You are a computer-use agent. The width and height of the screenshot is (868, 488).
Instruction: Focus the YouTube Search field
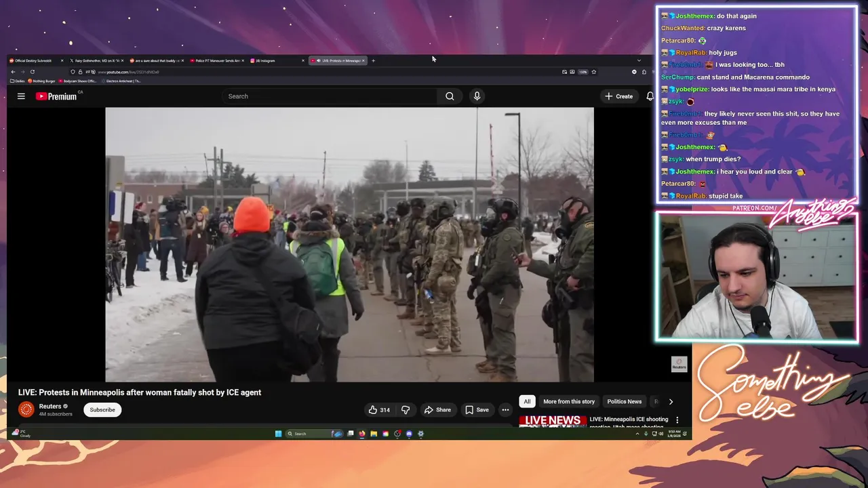click(x=331, y=96)
